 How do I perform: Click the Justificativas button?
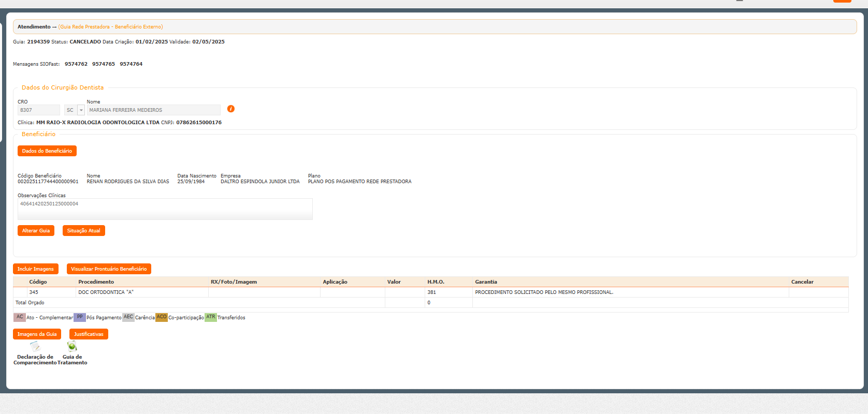(x=89, y=334)
